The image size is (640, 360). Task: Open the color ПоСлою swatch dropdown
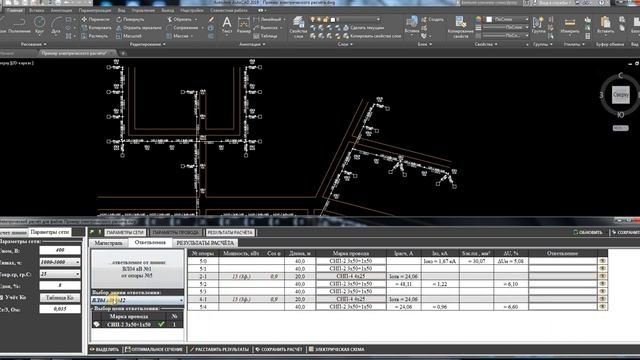508,19
